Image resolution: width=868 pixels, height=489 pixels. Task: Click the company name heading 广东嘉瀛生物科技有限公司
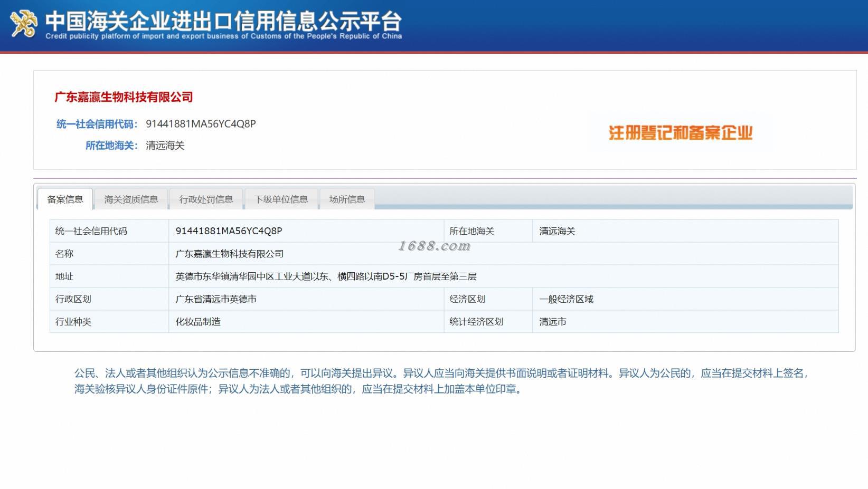coord(124,97)
